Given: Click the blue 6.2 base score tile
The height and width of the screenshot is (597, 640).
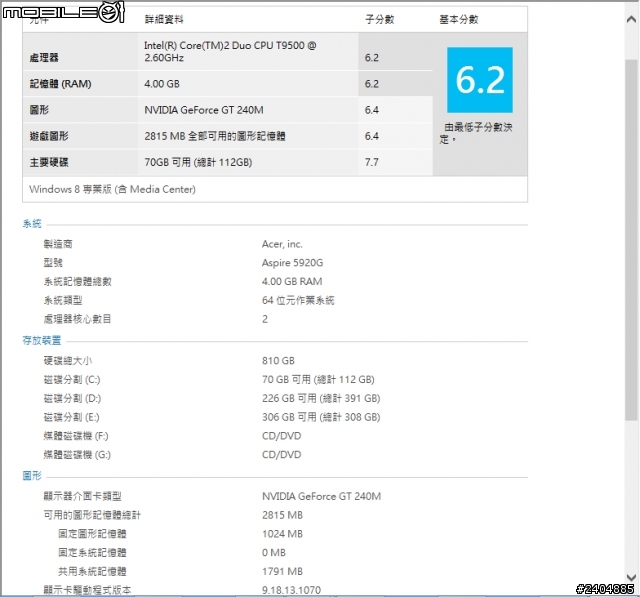Looking at the screenshot, I should pyautogui.click(x=480, y=80).
